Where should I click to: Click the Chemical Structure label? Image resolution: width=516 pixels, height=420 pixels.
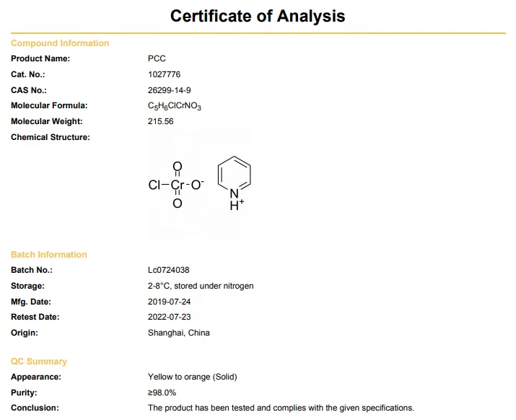tap(51, 137)
